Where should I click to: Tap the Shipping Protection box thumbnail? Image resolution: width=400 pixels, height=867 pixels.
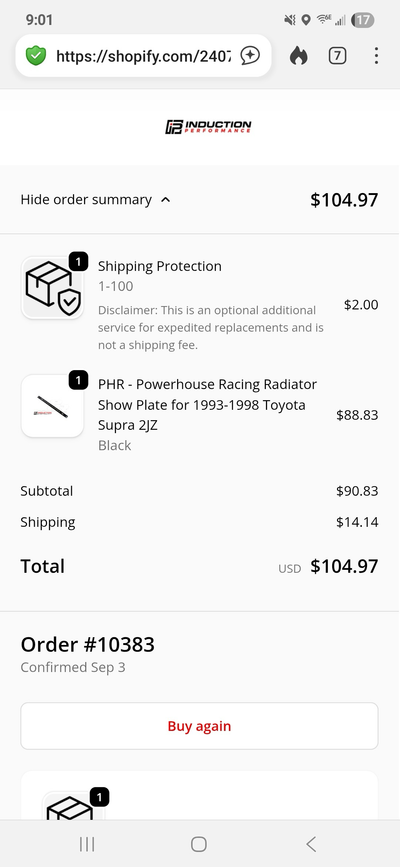click(x=52, y=288)
